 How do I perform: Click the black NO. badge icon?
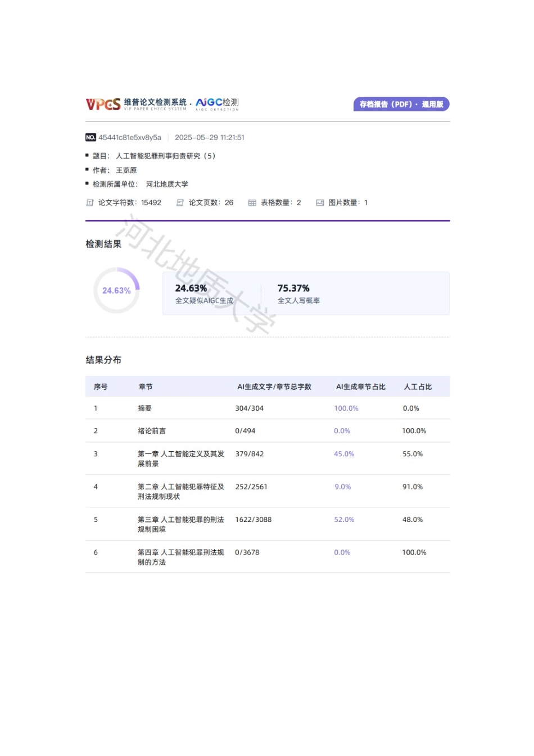pos(91,137)
